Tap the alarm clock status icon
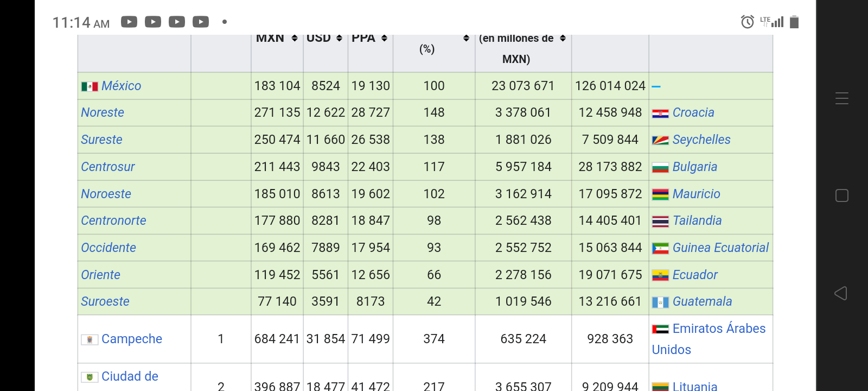Image resolution: width=868 pixels, height=391 pixels. coord(748,22)
